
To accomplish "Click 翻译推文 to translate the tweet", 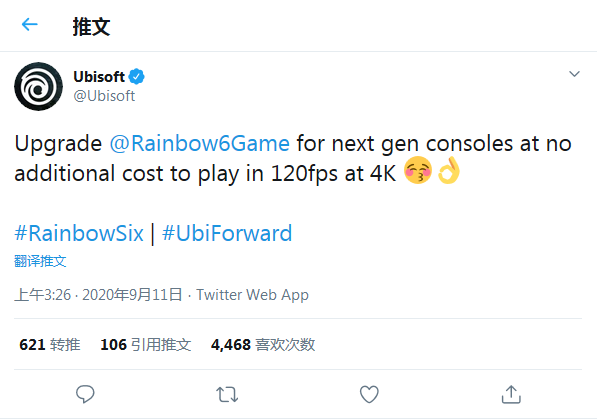I will 40,261.
